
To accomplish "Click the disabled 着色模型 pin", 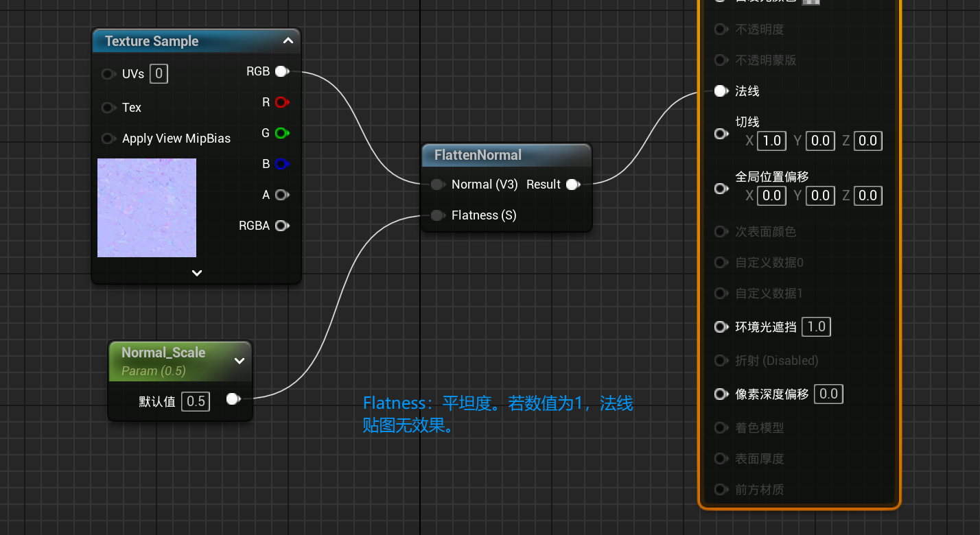I will click(x=721, y=427).
